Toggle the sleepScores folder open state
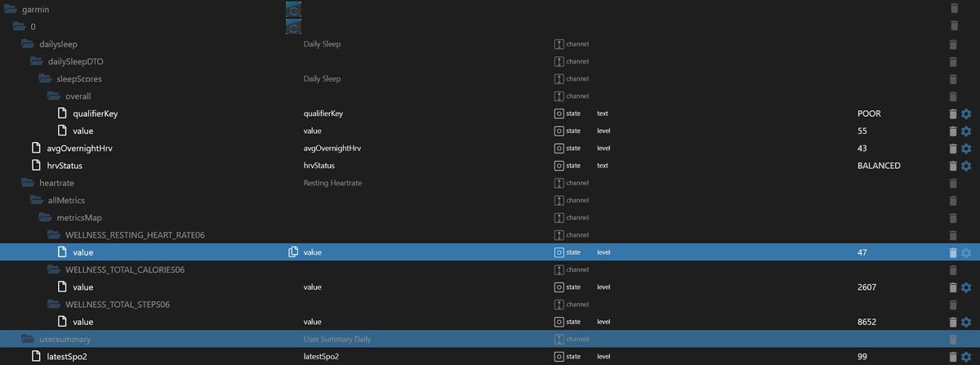Viewport: 980px width, 365px height. (45, 79)
